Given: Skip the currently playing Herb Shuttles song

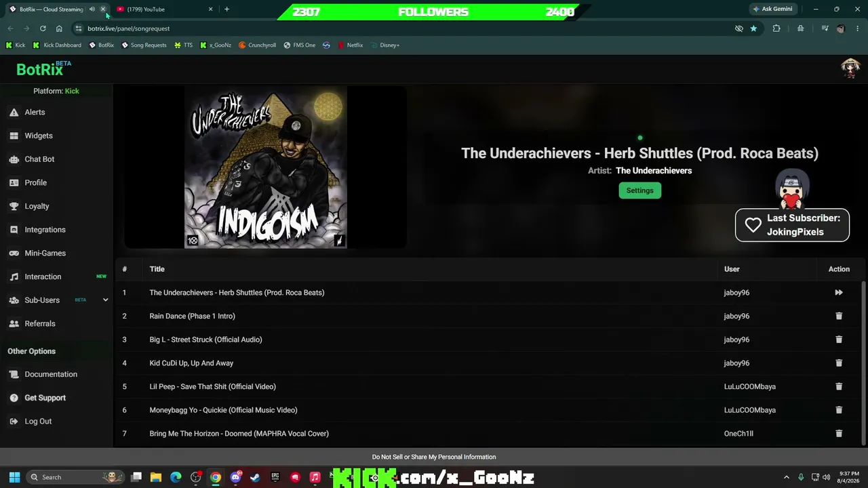Looking at the screenshot, I should (839, 293).
